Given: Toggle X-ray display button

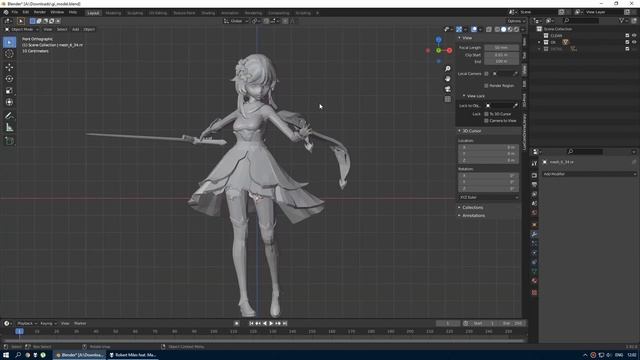Looking at the screenshot, I should click(489, 29).
